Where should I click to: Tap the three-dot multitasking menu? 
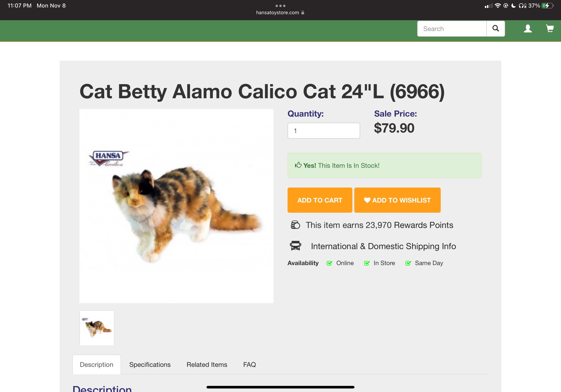click(x=280, y=6)
